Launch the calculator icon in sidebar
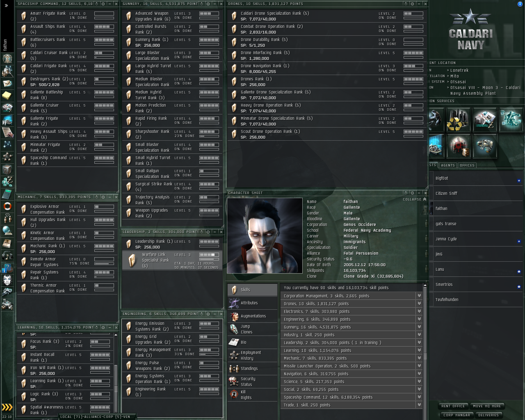Screen dimensions: 525x420 (7, 194)
